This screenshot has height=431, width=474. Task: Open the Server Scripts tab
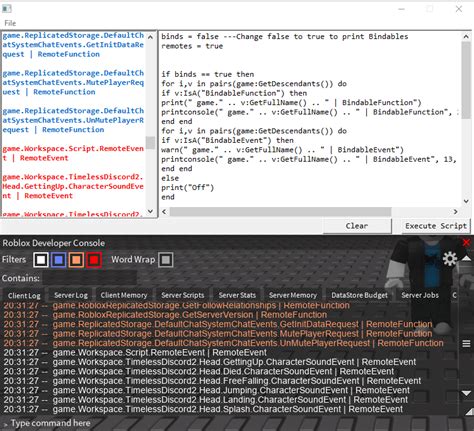[183, 295]
